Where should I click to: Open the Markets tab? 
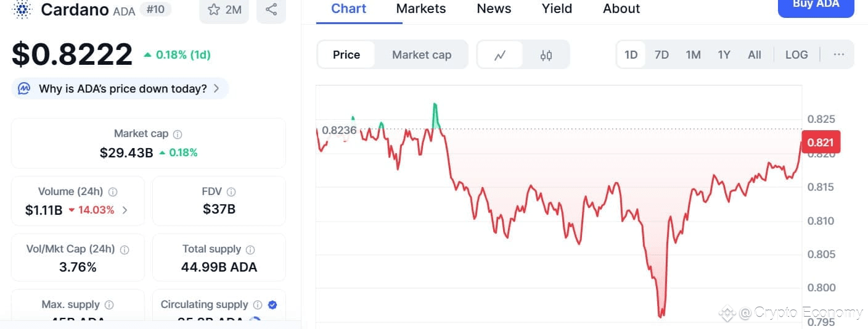[x=421, y=9]
